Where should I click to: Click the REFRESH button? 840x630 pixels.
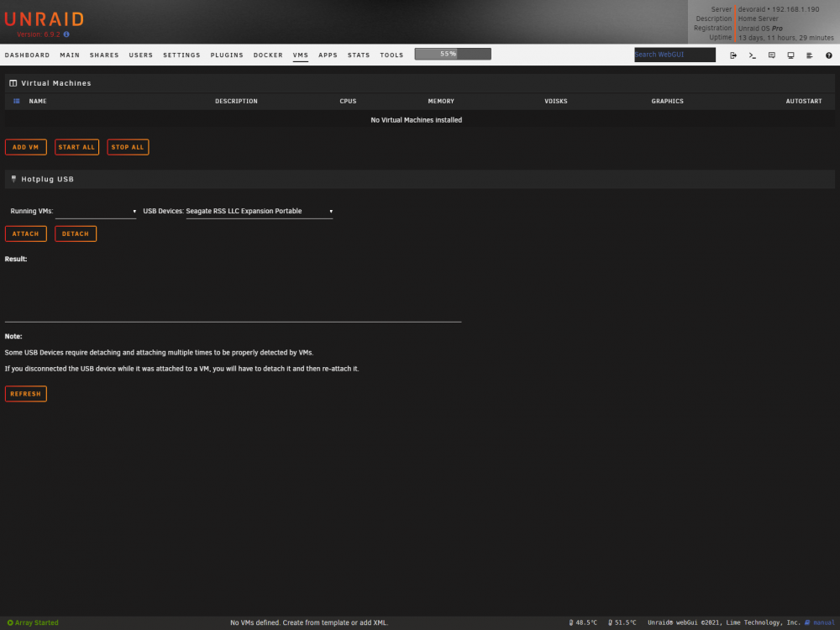pos(26,394)
